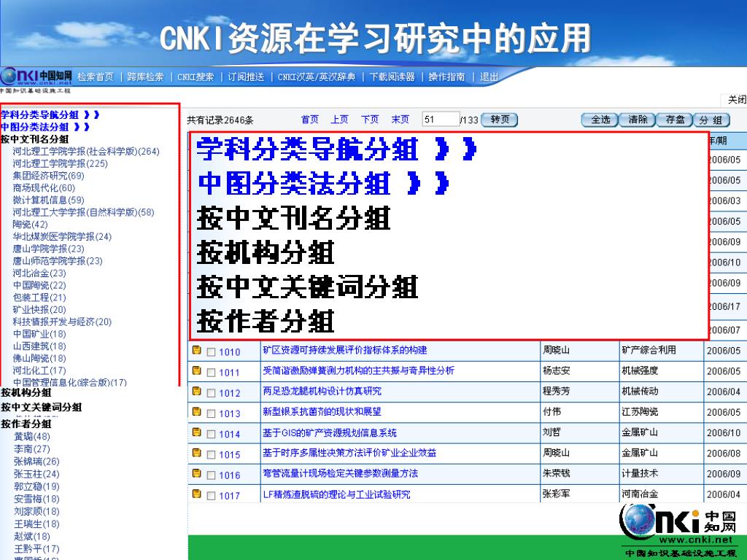Filter by journal 集团经济研究(69)
747x560 pixels.
(49, 176)
